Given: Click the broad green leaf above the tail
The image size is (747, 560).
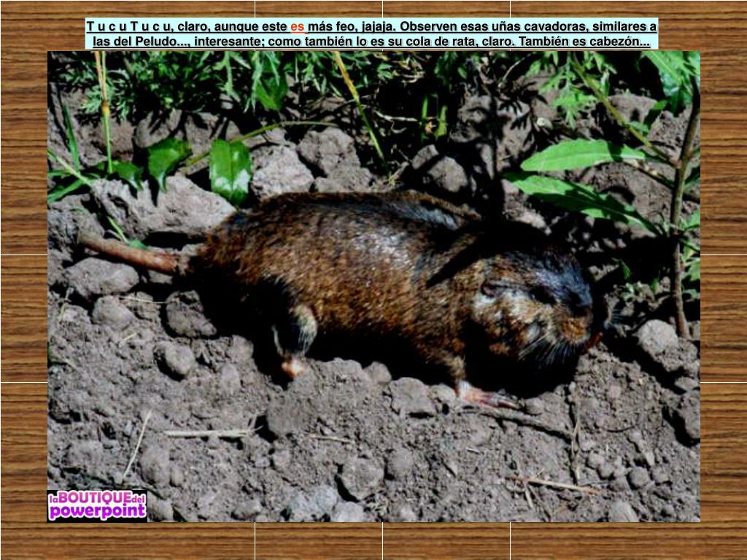Looking at the screenshot, I should pyautogui.click(x=230, y=171).
